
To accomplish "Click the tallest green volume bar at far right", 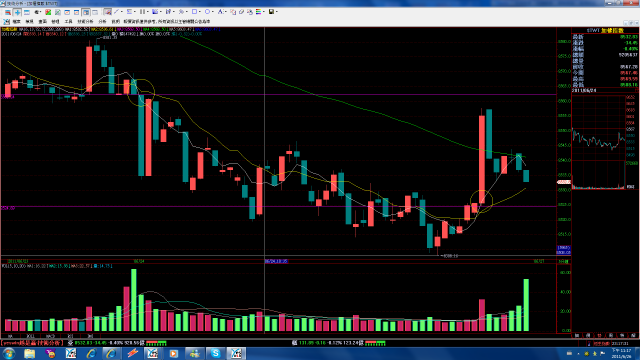I will pyautogui.click(x=526, y=305).
